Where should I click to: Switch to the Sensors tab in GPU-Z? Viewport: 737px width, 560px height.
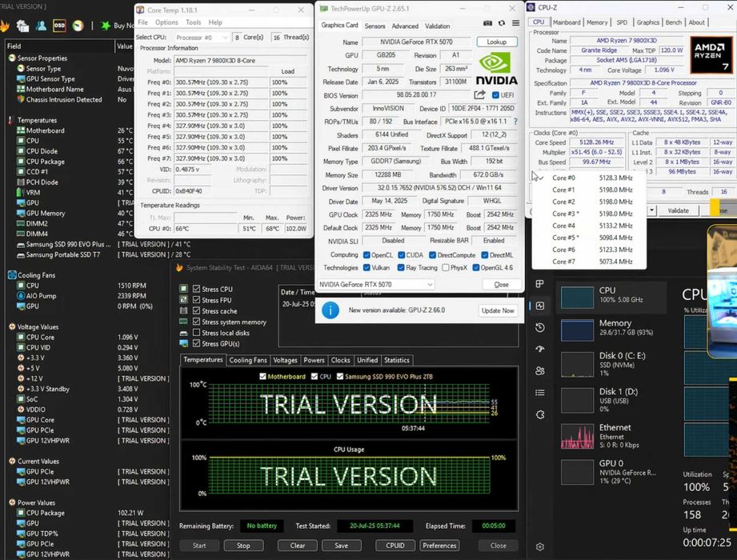375,26
